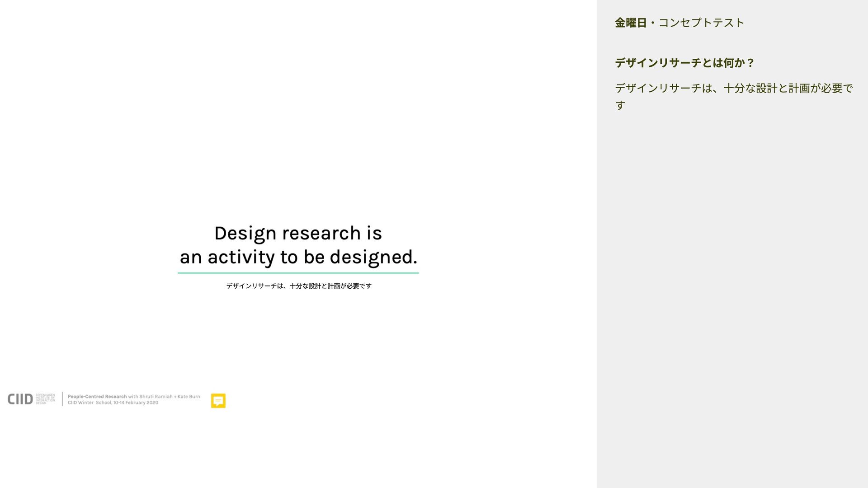This screenshot has width=868, height=488.
Task: Select 'an activity to be designed.' text
Action: 298,258
